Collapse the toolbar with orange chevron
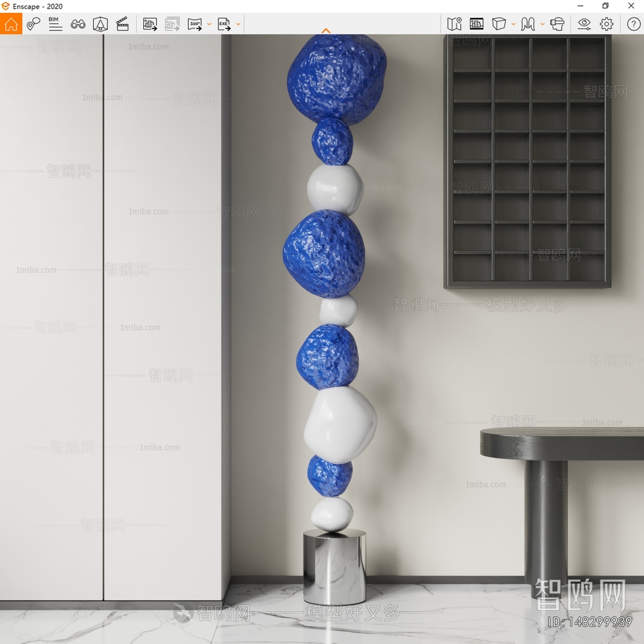This screenshot has height=644, width=644. coord(326,31)
